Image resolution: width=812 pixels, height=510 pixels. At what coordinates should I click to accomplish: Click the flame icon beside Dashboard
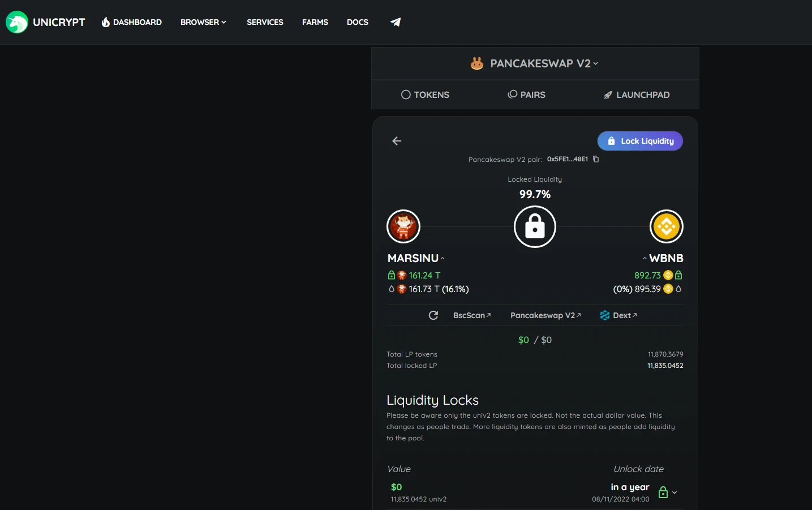click(106, 22)
